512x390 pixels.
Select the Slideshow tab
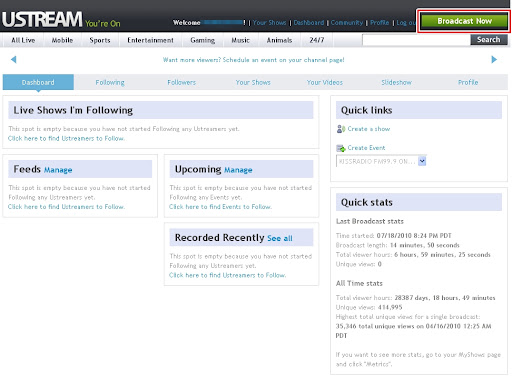396,82
